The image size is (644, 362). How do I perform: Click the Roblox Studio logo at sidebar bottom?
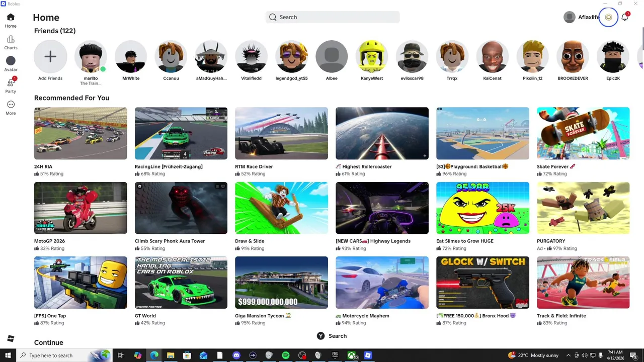tap(11, 338)
